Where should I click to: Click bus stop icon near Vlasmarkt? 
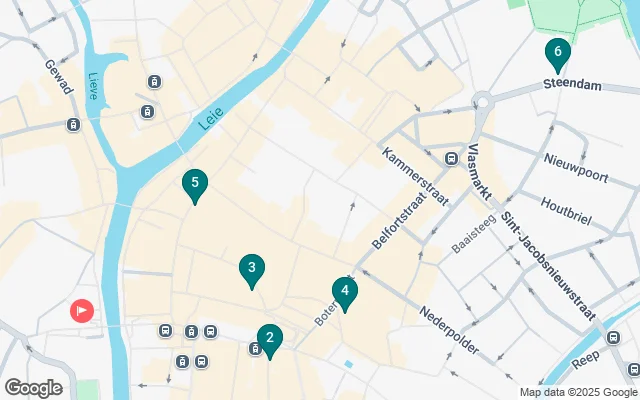pyautogui.click(x=451, y=159)
